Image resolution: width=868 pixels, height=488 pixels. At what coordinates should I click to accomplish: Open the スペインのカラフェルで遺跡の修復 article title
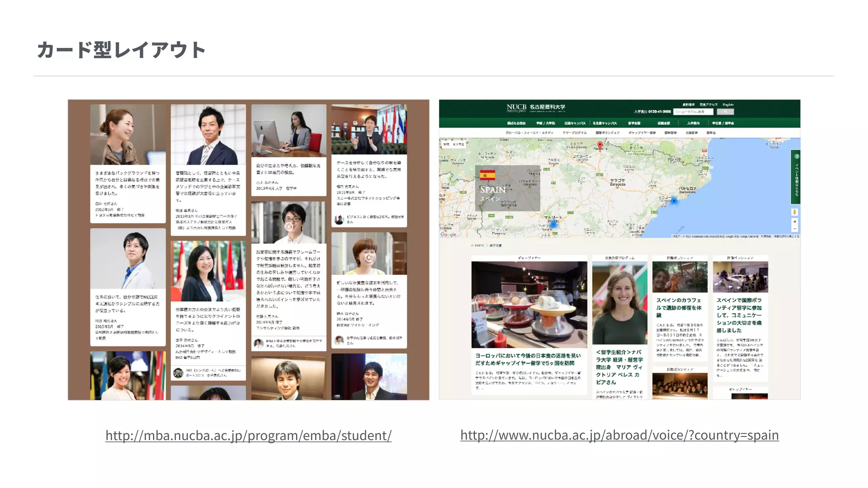click(679, 308)
